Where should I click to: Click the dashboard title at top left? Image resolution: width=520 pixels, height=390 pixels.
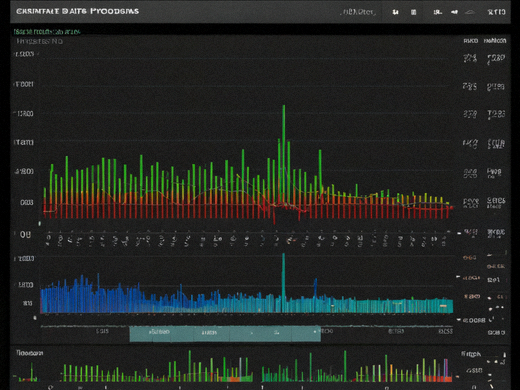click(x=77, y=11)
